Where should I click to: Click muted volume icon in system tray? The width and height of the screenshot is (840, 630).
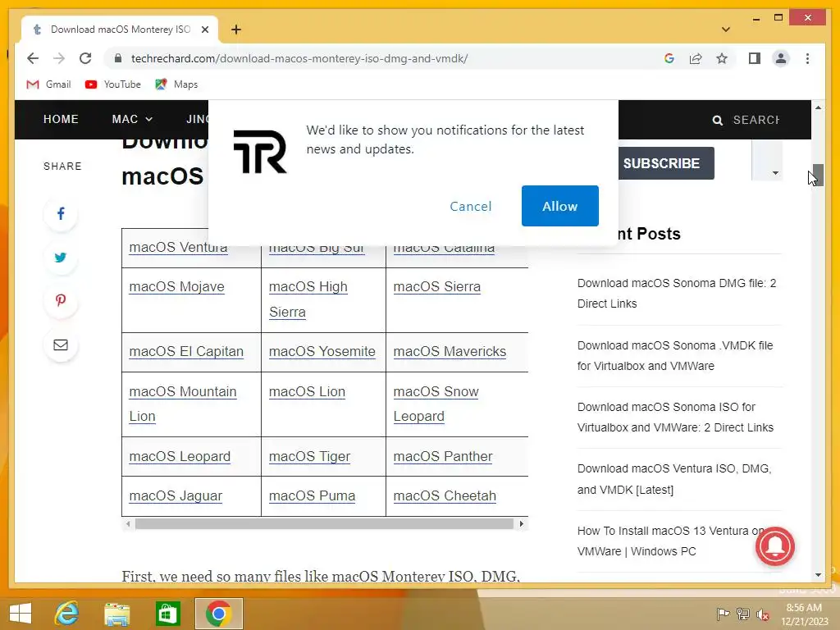point(763,614)
